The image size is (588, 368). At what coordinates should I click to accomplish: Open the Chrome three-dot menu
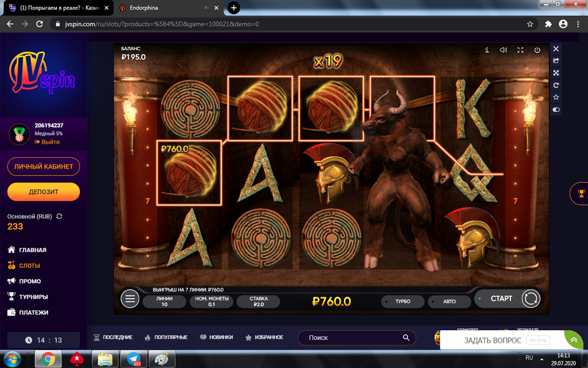pos(578,24)
